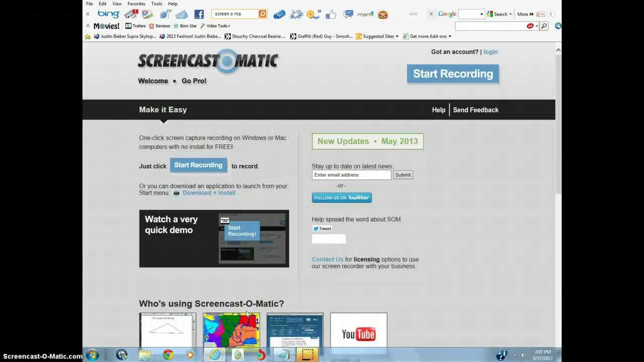Screen dimensions: 644x362
Task: Close the Google toolbar with its X
Action: tap(431, 14)
